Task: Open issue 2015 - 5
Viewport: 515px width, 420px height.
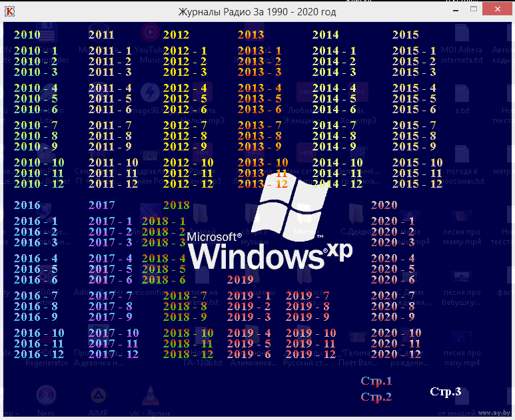Action: click(414, 99)
